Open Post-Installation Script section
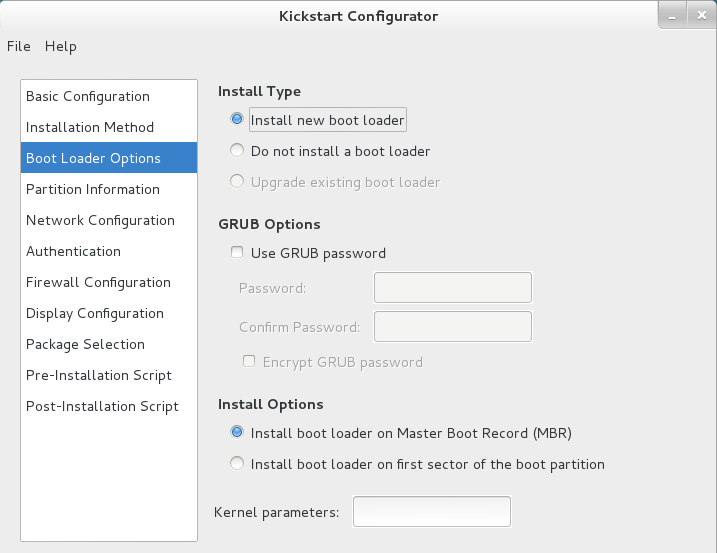Image resolution: width=717 pixels, height=553 pixels. pyautogui.click(x=102, y=406)
